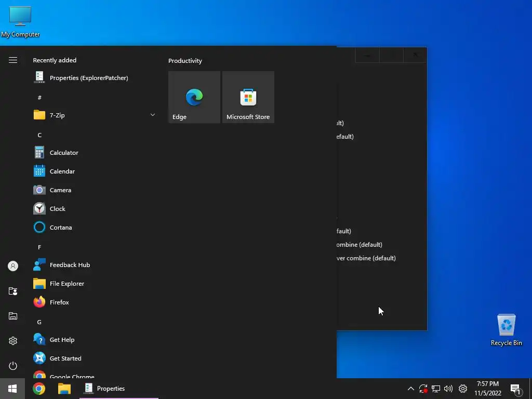Image resolution: width=532 pixels, height=399 pixels.
Task: Jump to letter index via # header
Action: [x=39, y=98]
